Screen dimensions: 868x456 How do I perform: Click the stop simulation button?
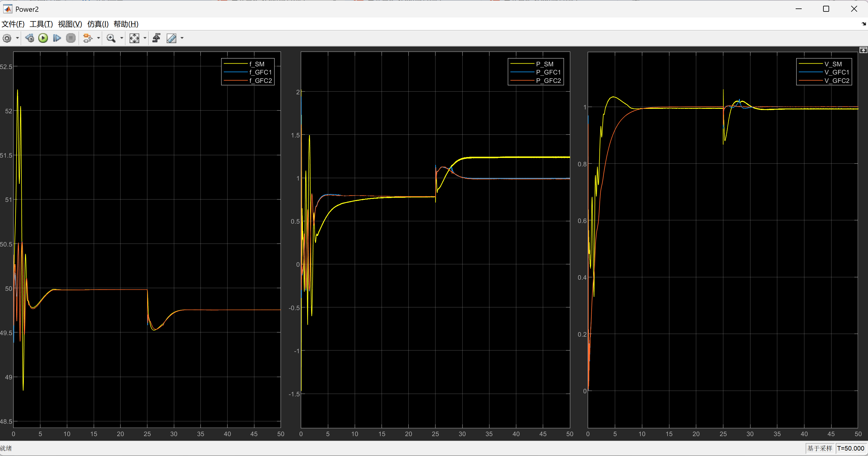71,38
